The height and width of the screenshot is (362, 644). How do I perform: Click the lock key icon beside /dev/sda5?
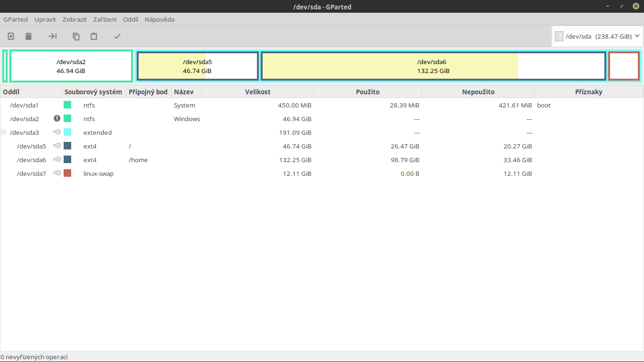click(x=57, y=146)
